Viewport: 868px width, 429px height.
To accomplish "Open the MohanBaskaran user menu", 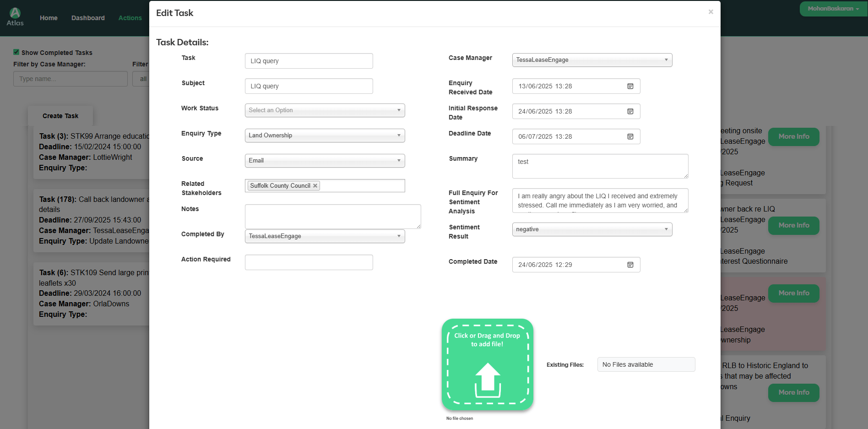I will (833, 9).
